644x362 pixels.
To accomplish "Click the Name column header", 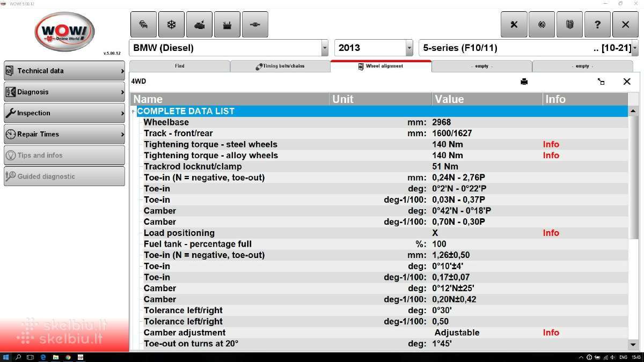I will [x=230, y=99].
